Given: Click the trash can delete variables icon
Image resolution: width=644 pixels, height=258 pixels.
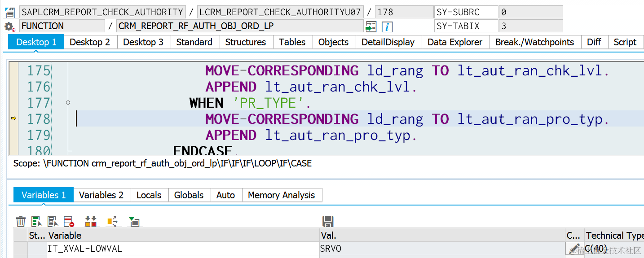Looking at the screenshot, I should pos(21,221).
